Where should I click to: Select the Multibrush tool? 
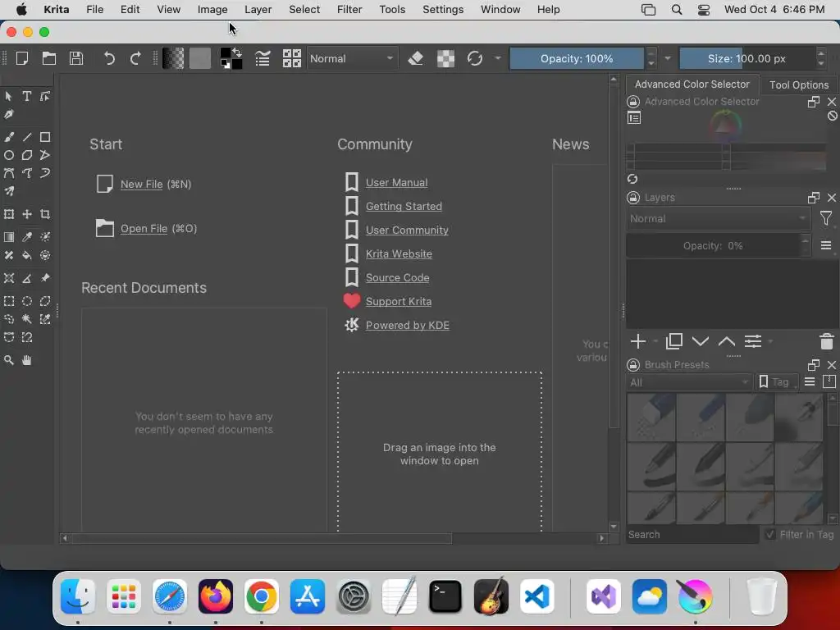pyautogui.click(x=9, y=191)
